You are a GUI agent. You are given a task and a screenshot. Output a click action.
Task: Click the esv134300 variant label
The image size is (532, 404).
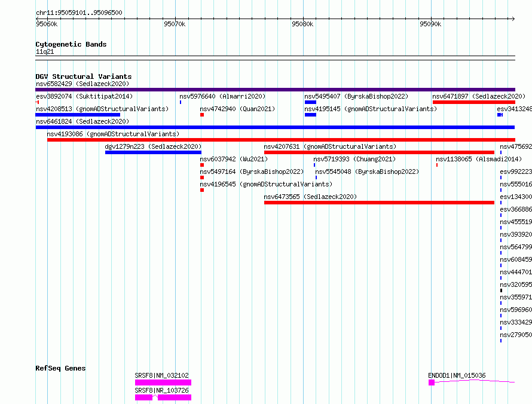coord(516,197)
